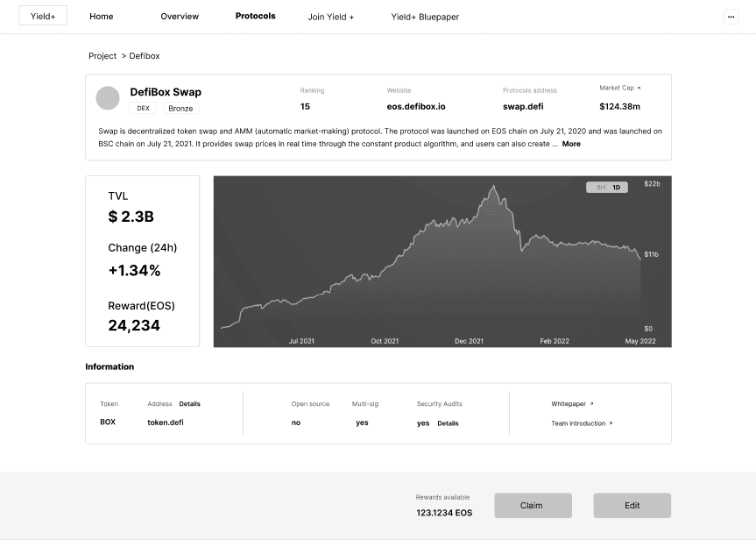756x540 pixels.
Task: Show token address Details
Action: coord(189,404)
